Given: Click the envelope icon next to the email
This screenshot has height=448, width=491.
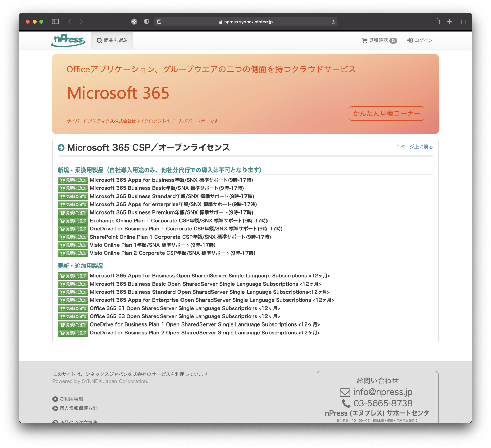Looking at the screenshot, I should (x=345, y=393).
